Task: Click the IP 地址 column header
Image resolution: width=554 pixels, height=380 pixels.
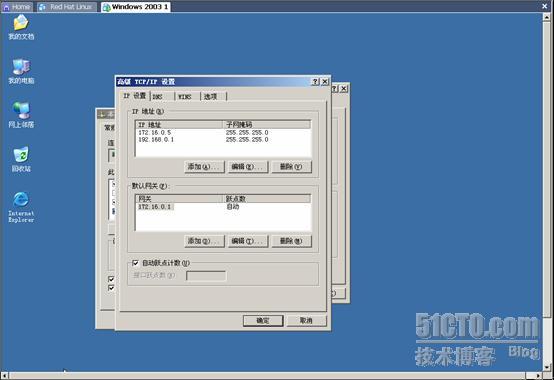Action: [x=179, y=125]
